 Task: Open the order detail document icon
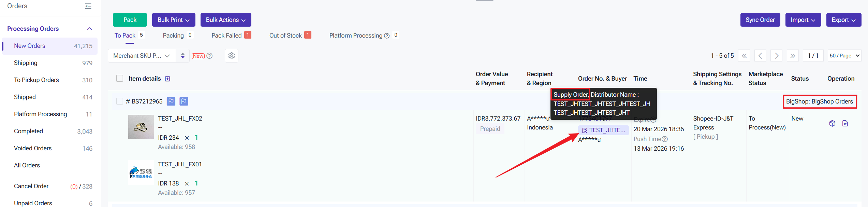845,123
